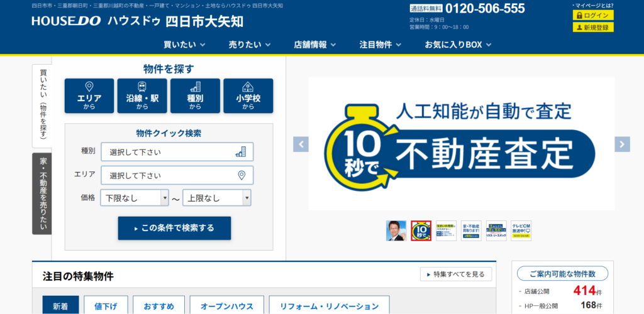
Task: Expand the お気に入りBOX menu
Action: click(x=458, y=45)
